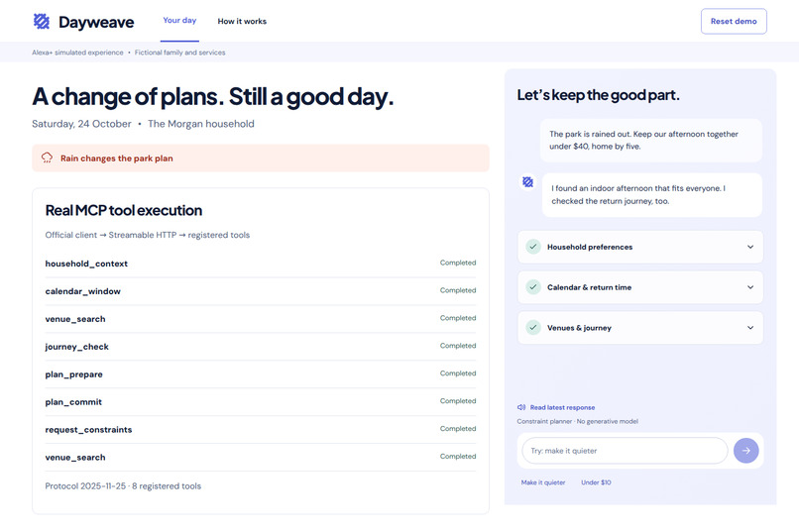The width and height of the screenshot is (799, 532).
Task: Select the household_context tool row
Action: (x=261, y=264)
